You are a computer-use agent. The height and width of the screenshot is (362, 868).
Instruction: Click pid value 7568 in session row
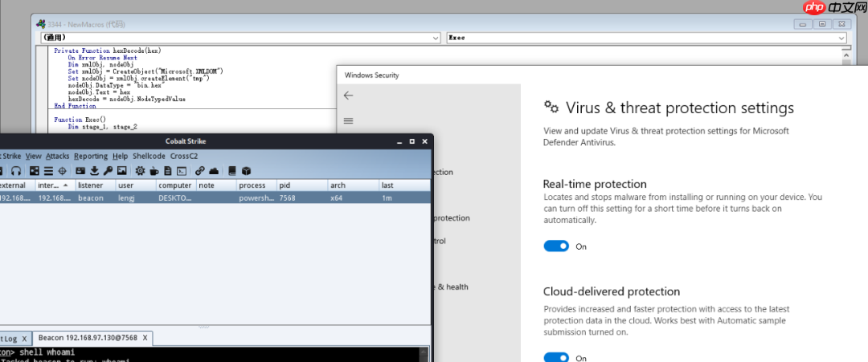tap(288, 197)
